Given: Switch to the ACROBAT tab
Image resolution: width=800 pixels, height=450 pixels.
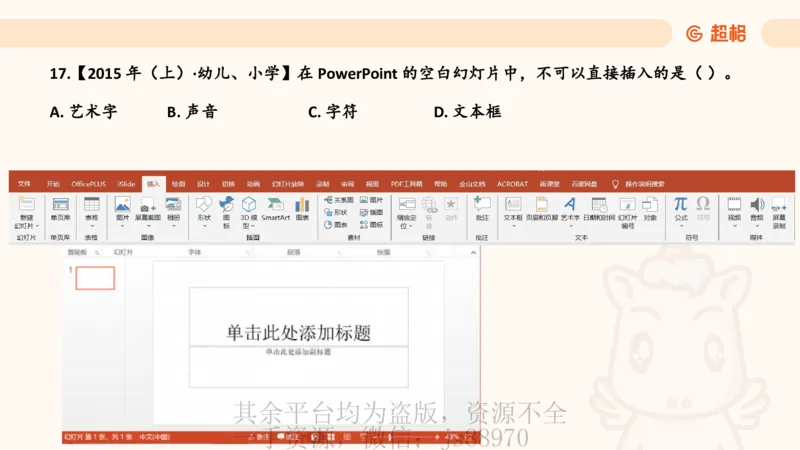Looking at the screenshot, I should pyautogui.click(x=512, y=184).
